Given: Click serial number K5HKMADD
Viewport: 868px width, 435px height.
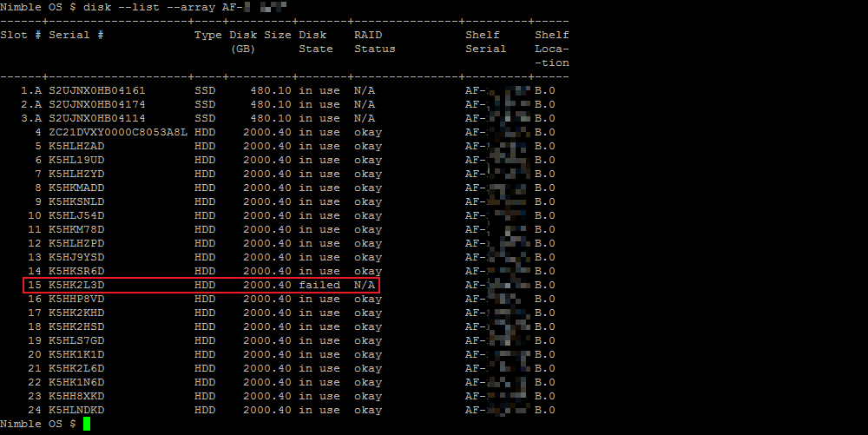Looking at the screenshot, I should pyautogui.click(x=76, y=188).
